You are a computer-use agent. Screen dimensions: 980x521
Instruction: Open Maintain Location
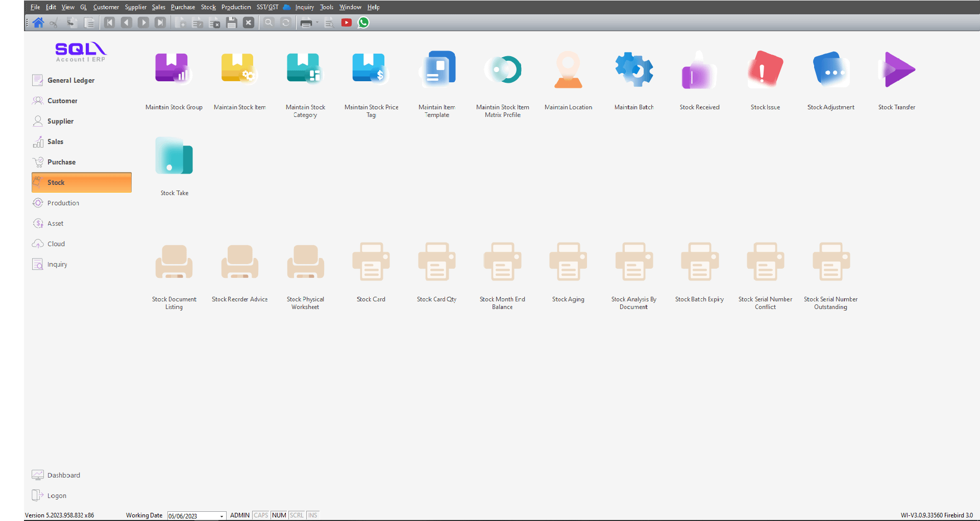[568, 69]
